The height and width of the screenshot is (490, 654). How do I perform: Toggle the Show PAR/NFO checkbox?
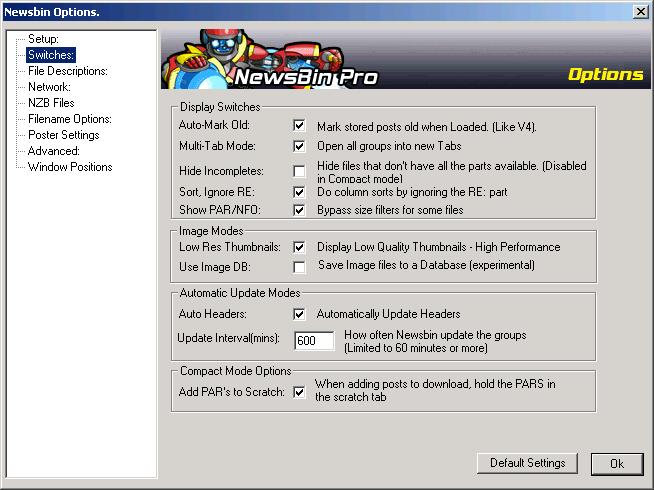tap(299, 211)
